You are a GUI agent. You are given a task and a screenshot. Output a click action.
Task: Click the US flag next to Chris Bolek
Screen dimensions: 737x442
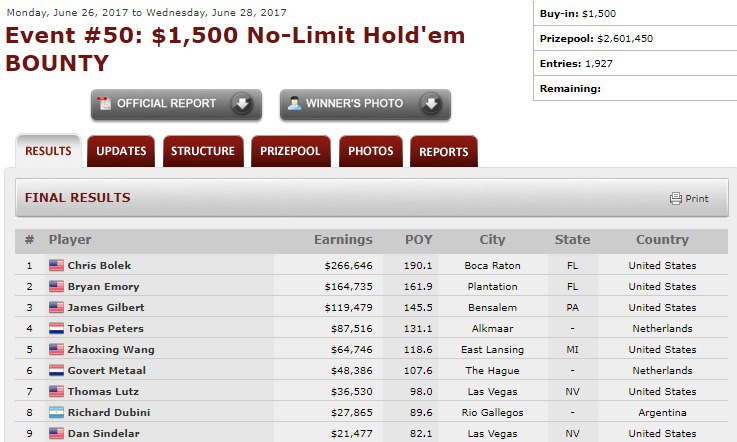56,266
